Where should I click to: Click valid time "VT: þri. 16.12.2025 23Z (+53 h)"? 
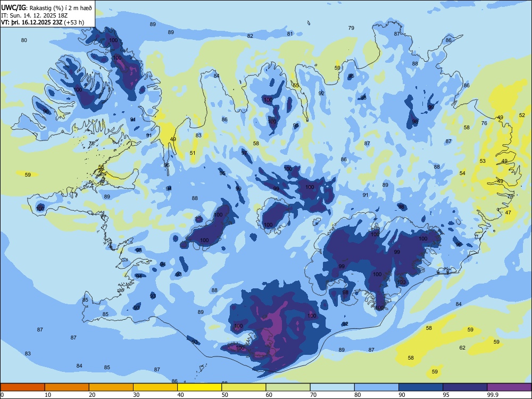(43, 22)
